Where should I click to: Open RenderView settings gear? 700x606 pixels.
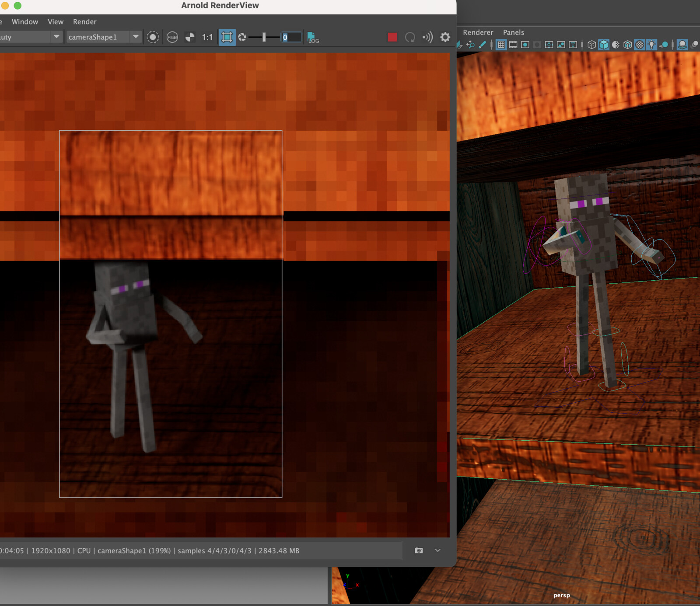tap(445, 37)
